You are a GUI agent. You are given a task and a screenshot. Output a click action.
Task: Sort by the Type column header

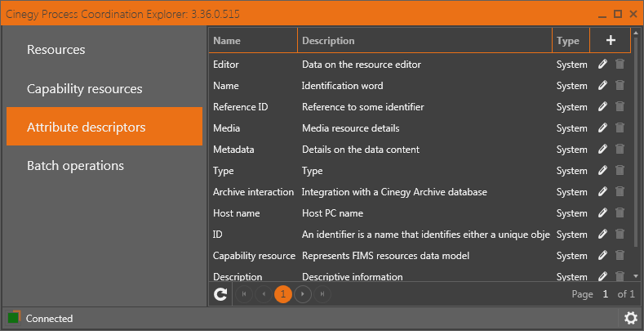click(571, 40)
